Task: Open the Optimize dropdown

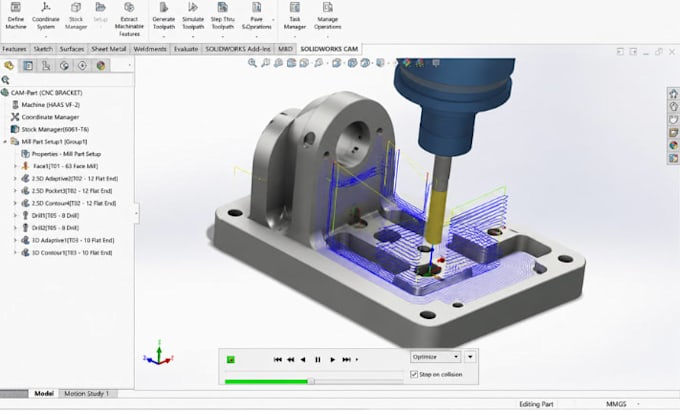Action: tap(435, 356)
